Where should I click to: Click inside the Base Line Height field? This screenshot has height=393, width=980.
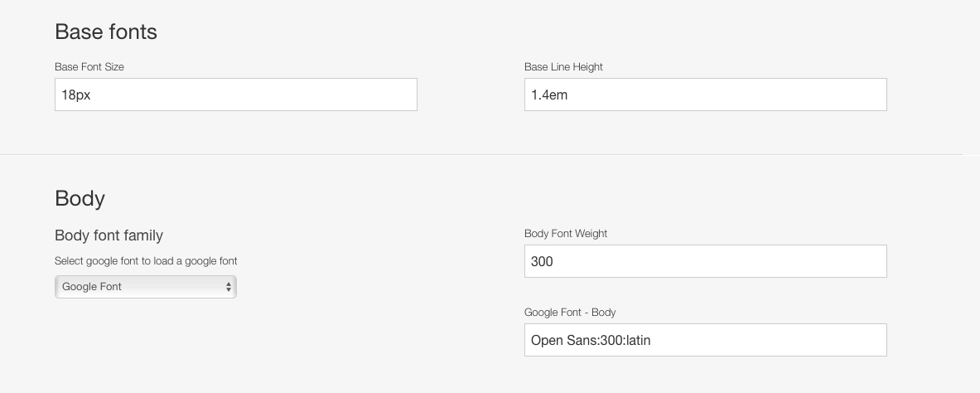pyautogui.click(x=705, y=95)
